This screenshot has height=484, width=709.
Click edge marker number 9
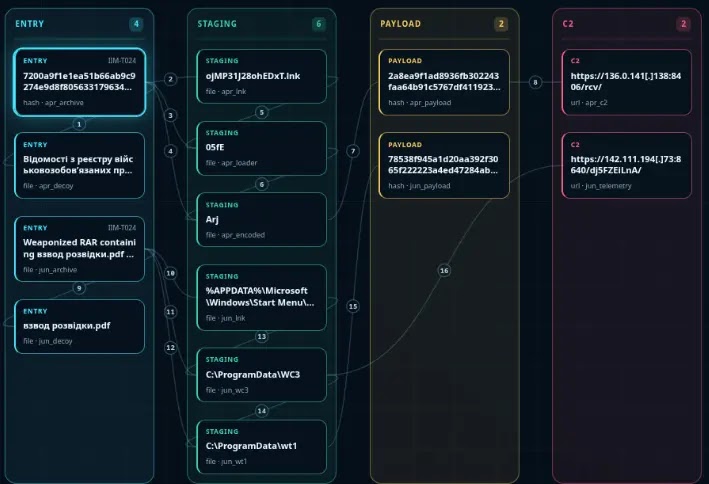(x=79, y=288)
